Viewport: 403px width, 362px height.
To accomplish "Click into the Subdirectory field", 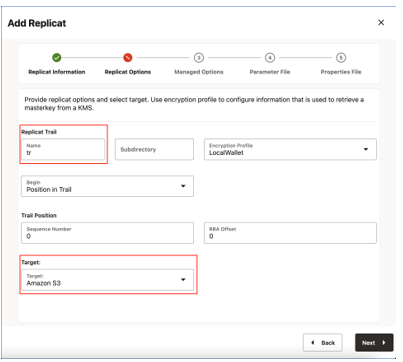I will point(154,149).
